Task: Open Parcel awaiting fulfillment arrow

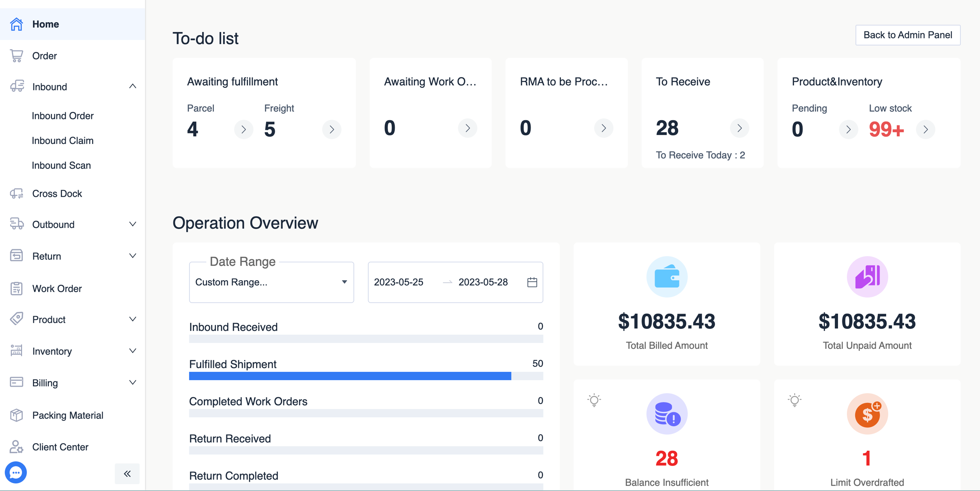Action: pyautogui.click(x=244, y=130)
